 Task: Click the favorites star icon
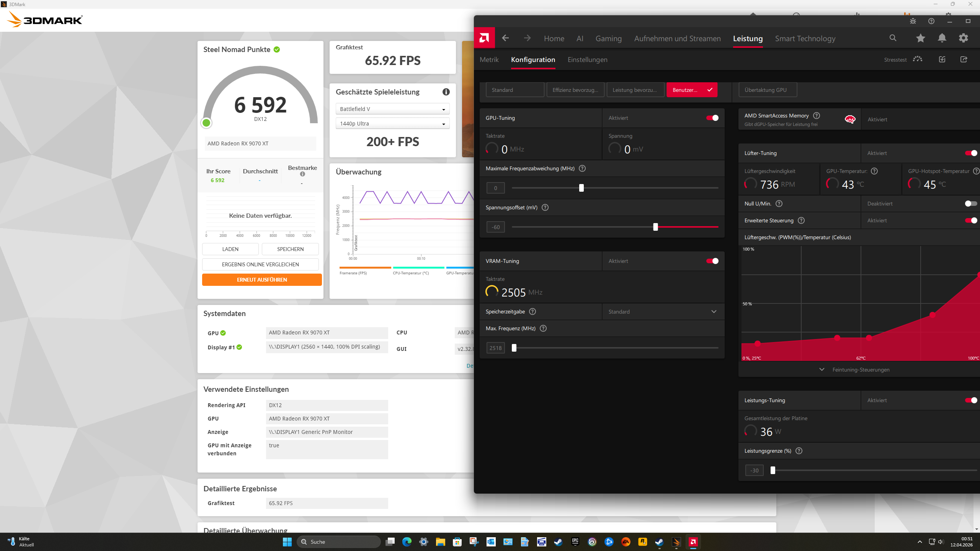[920, 38]
